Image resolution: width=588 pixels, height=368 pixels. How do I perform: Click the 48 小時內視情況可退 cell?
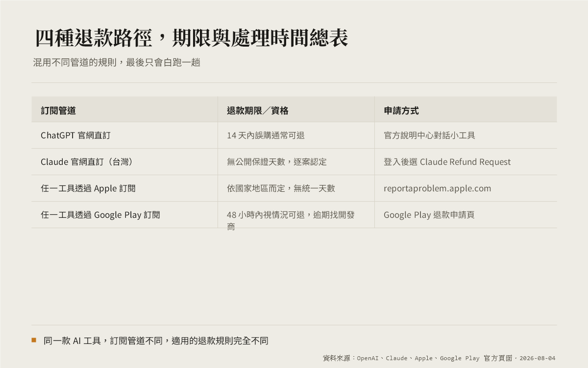[296, 215]
